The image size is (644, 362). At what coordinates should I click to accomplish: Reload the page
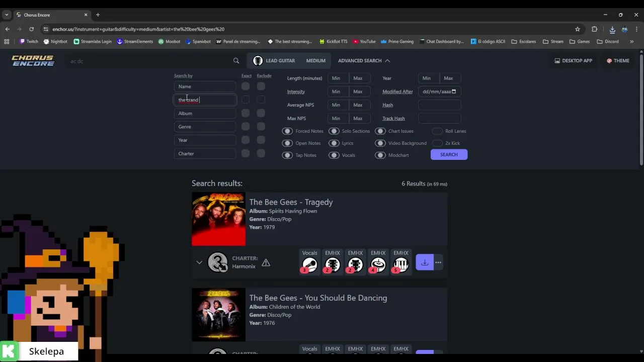click(31, 29)
